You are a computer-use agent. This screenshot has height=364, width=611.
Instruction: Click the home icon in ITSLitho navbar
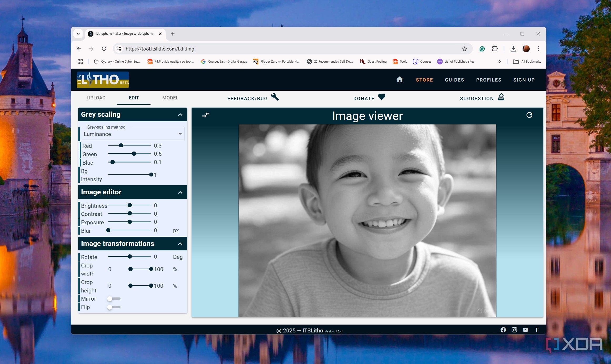pos(400,79)
